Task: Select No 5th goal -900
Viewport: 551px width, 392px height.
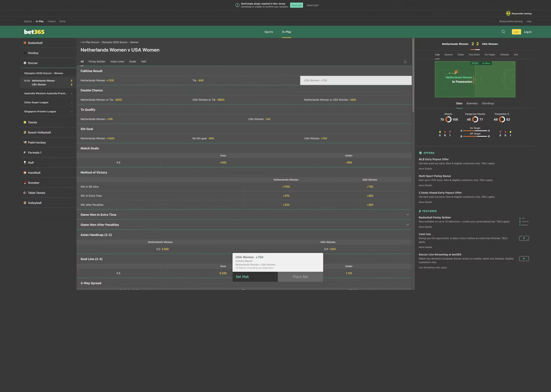Action: tap(244, 138)
